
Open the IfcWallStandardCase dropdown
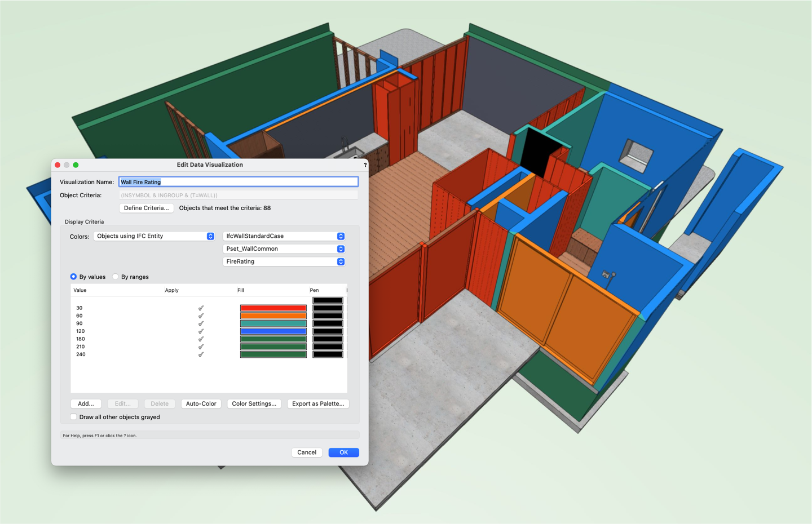(284, 236)
